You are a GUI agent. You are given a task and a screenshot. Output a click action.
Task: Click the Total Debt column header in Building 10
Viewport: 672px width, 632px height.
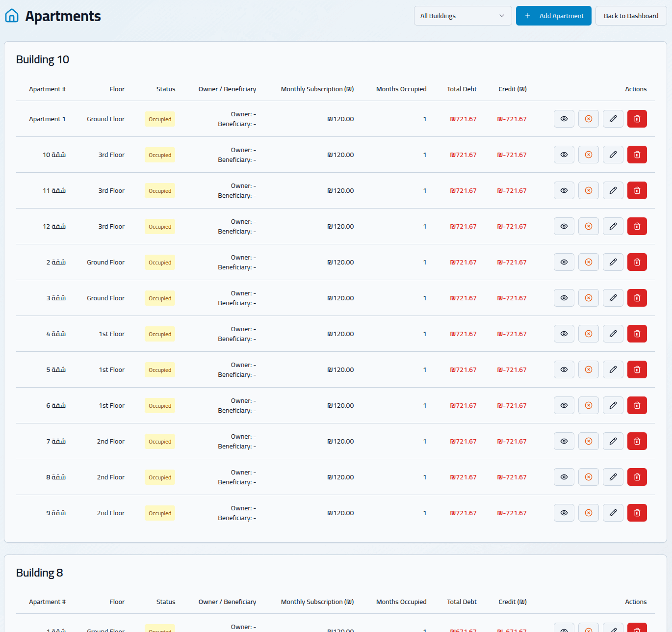(462, 89)
